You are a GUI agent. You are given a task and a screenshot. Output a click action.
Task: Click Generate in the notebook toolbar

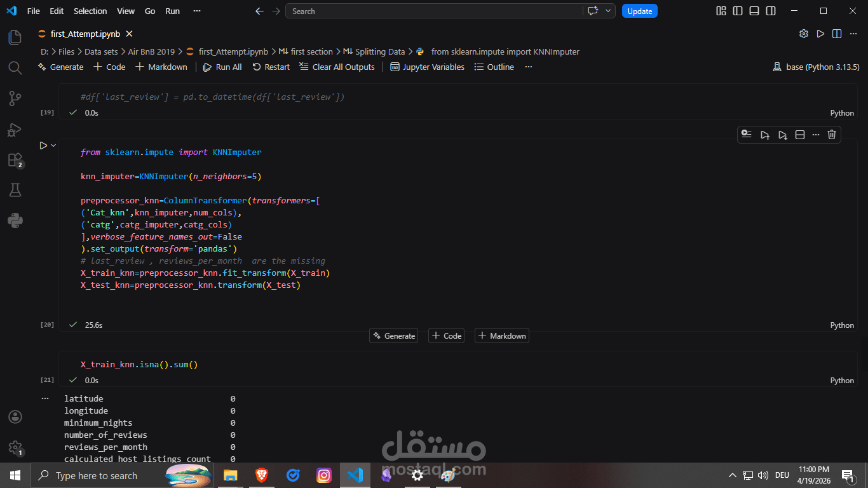pos(61,67)
